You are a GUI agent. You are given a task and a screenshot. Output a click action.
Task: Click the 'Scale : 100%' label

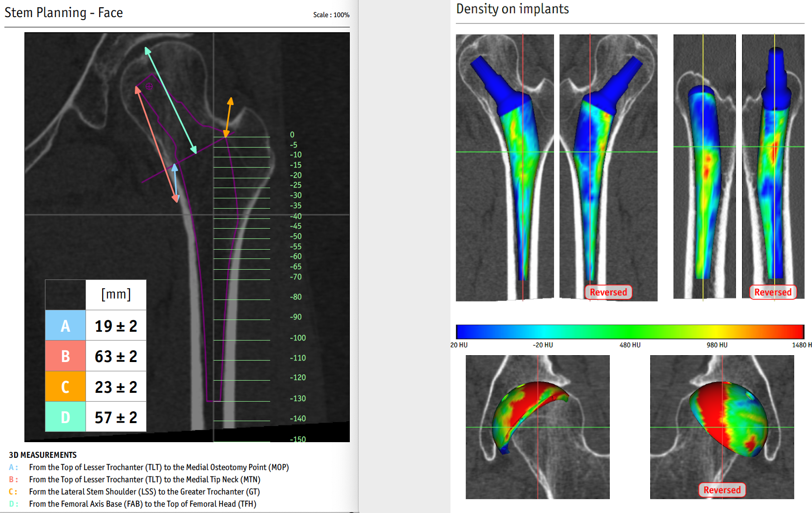pyautogui.click(x=331, y=15)
